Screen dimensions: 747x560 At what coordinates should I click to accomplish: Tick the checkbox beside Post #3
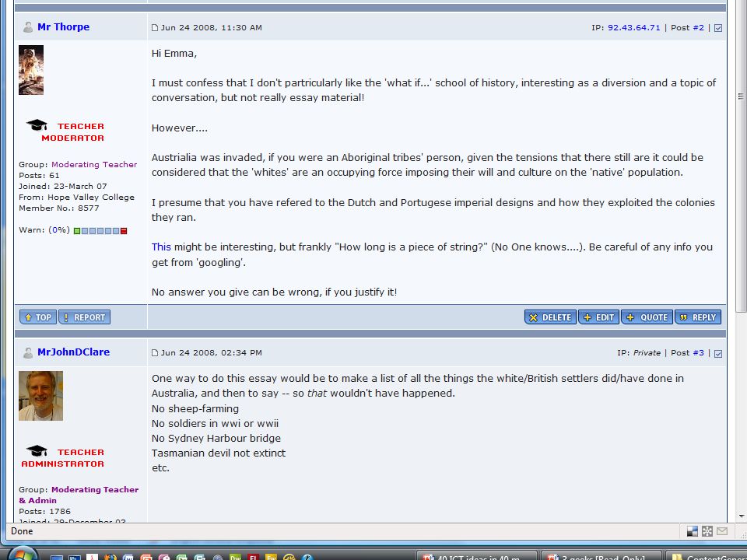point(718,353)
